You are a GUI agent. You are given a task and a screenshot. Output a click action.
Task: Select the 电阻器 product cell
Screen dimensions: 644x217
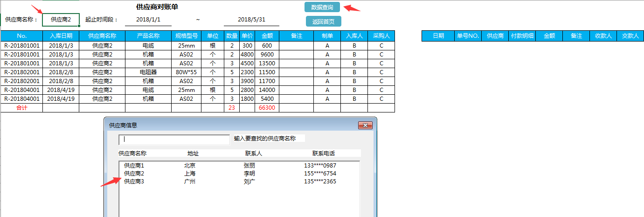pyautogui.click(x=148, y=72)
